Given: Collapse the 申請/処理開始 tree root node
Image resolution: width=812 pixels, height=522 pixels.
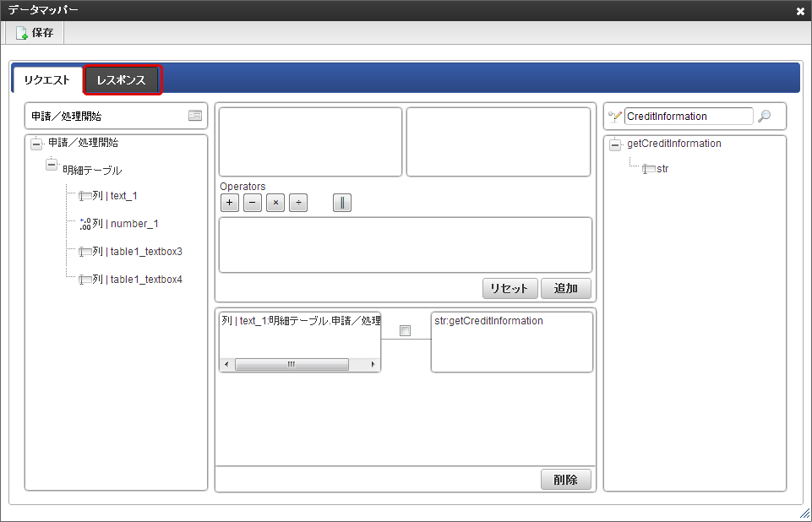Looking at the screenshot, I should (x=36, y=144).
